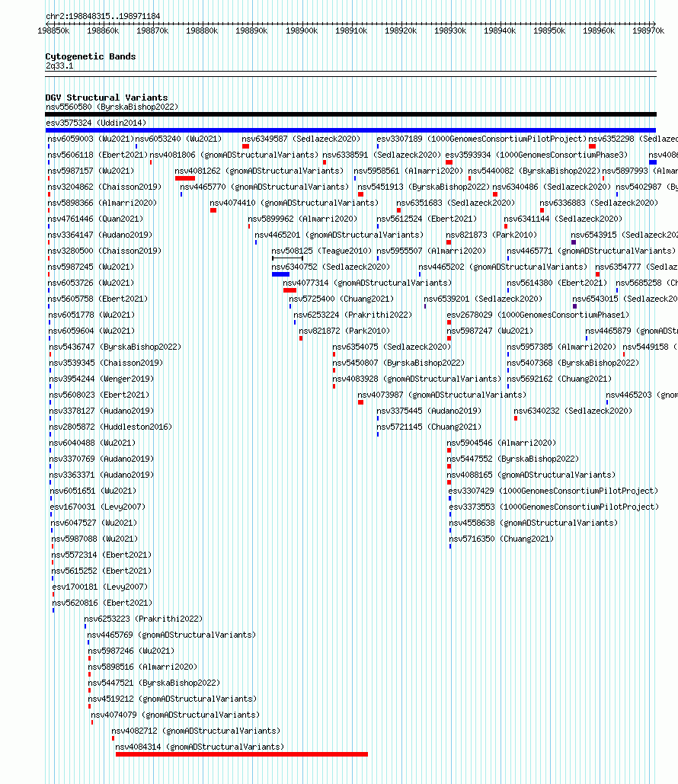The image size is (678, 784).
Task: Select nsv2805872 (Huddleston2016) label
Action: [110, 427]
